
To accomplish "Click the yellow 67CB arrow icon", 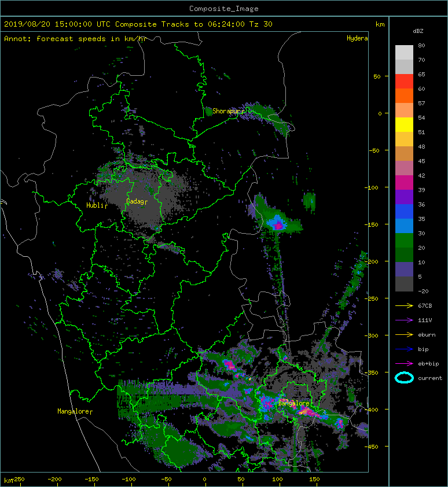I will point(404,305).
